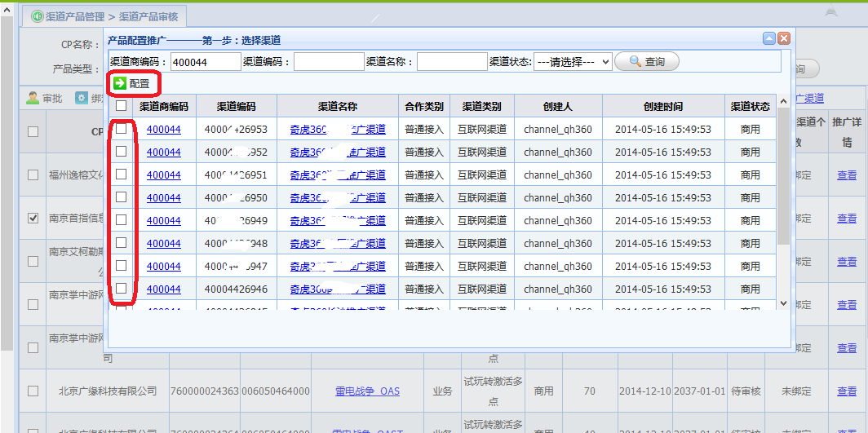This screenshot has width=868, height=433.
Task: Check the row with channel code ending 6950
Action: (122, 197)
